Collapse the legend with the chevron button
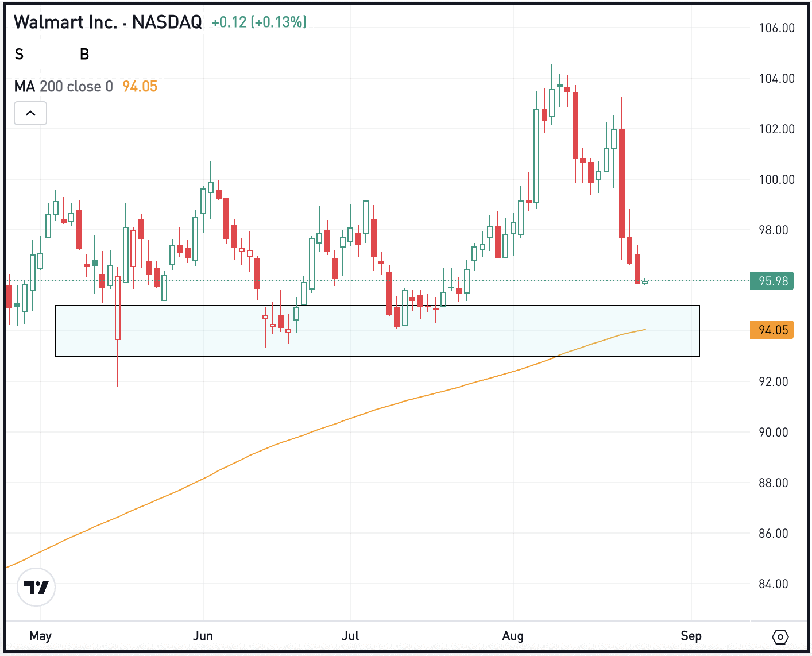 pyautogui.click(x=30, y=113)
